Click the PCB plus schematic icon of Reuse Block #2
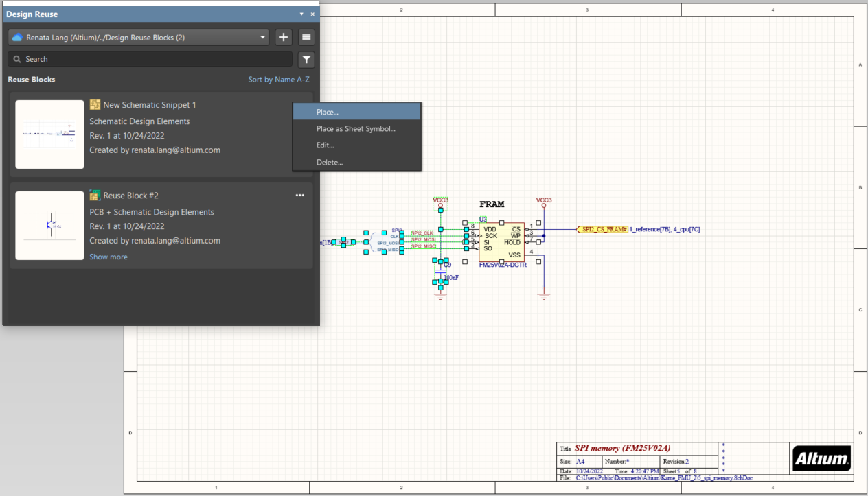The width and height of the screenshot is (868, 496). 95,196
